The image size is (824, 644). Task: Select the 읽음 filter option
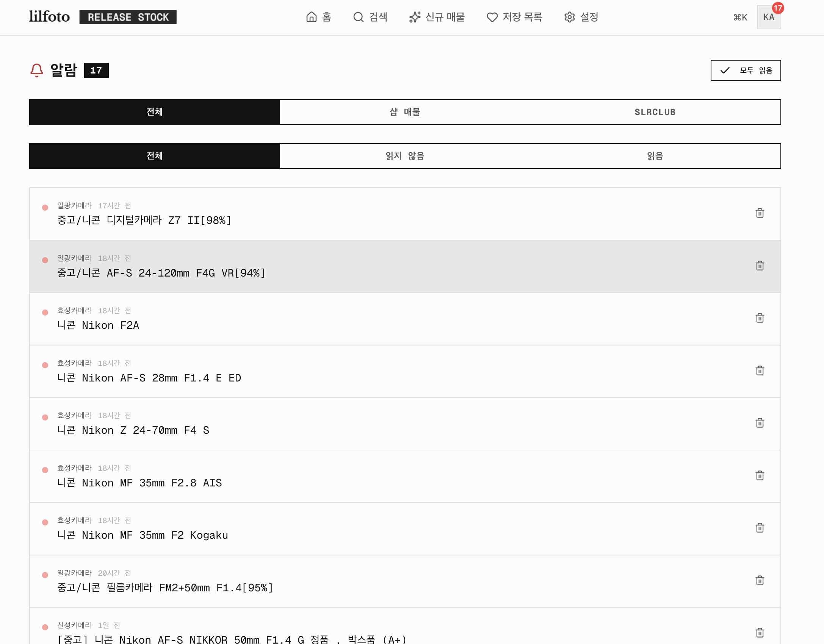coord(655,156)
